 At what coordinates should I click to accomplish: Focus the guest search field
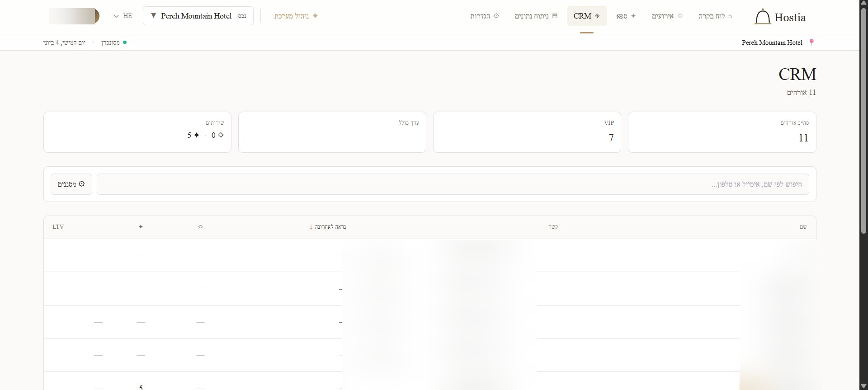453,184
